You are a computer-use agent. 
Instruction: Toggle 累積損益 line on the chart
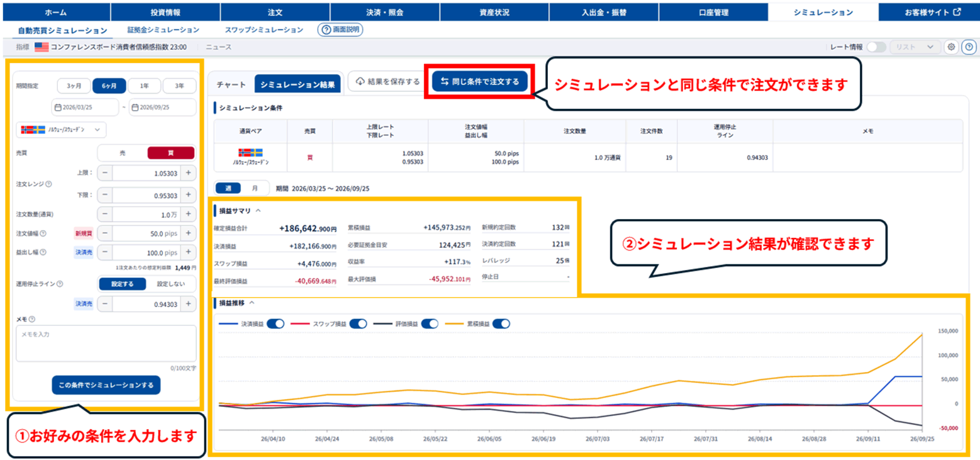501,323
